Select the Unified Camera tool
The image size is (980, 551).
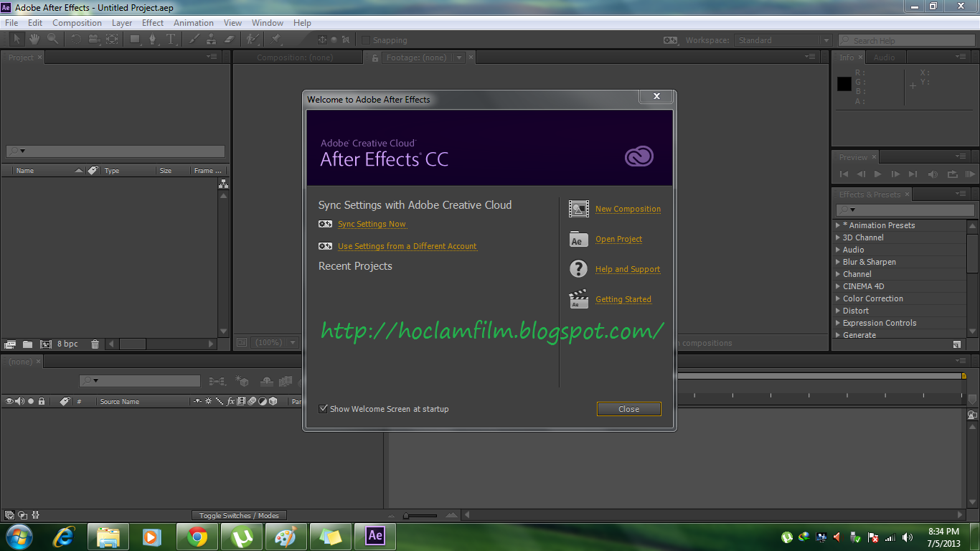[x=94, y=39]
